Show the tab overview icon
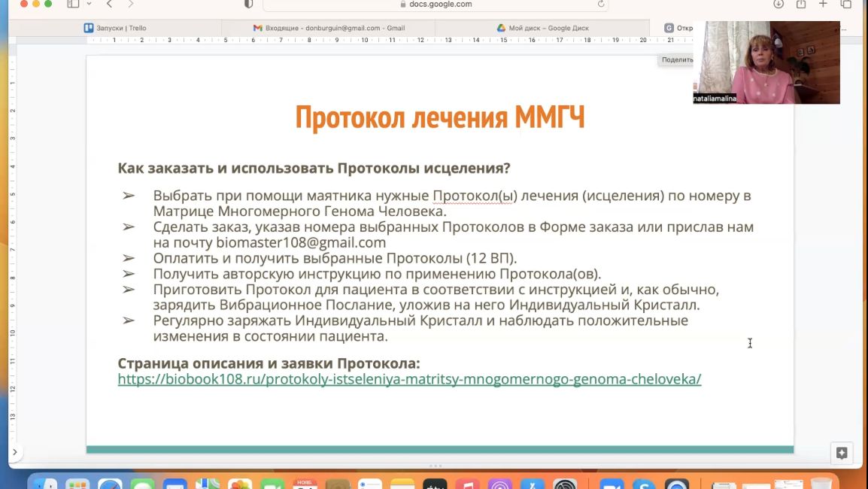The width and height of the screenshot is (868, 489). (x=846, y=4)
